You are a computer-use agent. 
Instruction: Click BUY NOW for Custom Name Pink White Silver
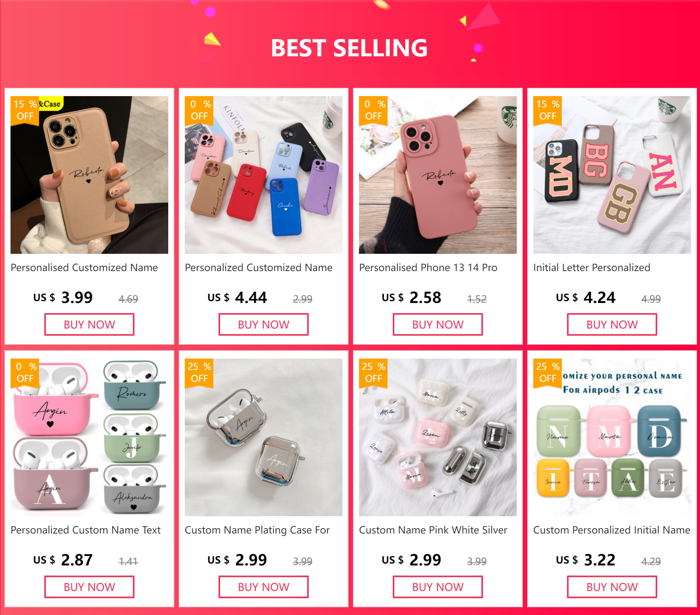tap(438, 587)
